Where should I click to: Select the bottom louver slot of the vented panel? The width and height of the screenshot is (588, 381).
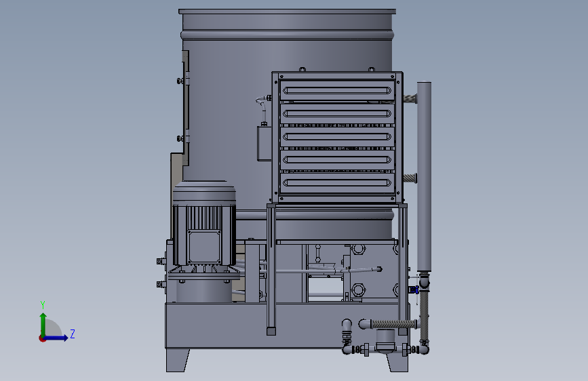[x=337, y=182]
